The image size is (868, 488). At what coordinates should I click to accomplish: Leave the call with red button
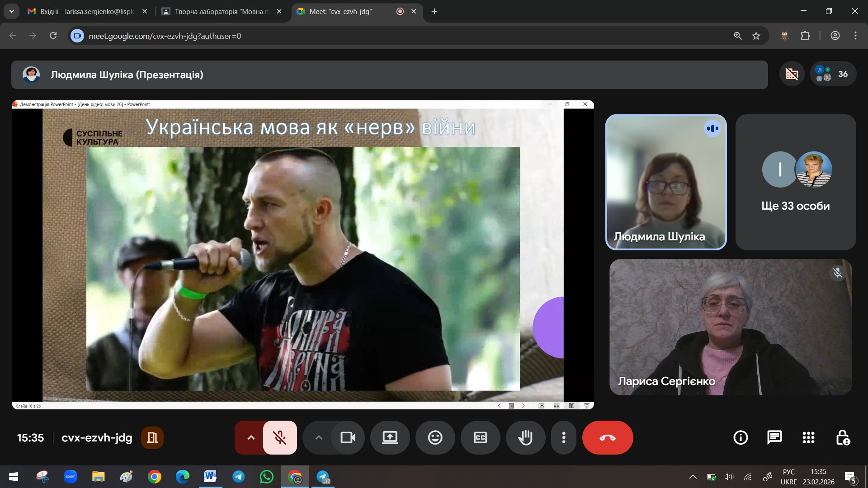pyautogui.click(x=607, y=437)
